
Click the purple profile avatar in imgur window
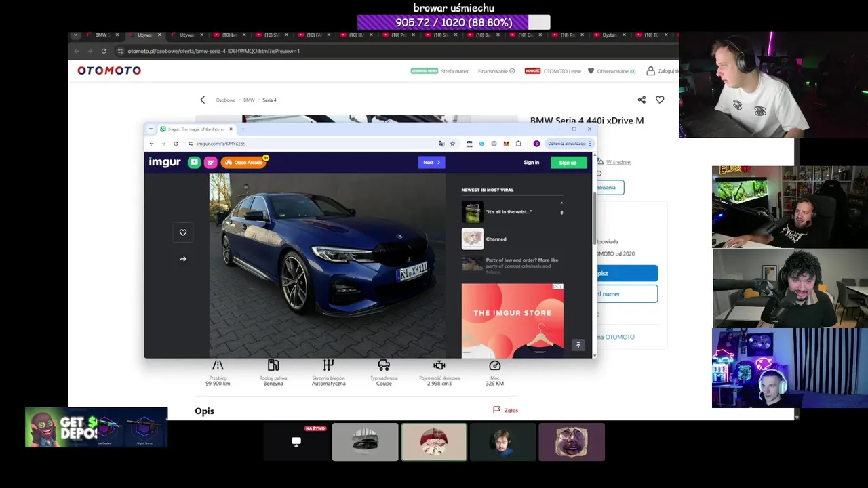pyautogui.click(x=536, y=144)
